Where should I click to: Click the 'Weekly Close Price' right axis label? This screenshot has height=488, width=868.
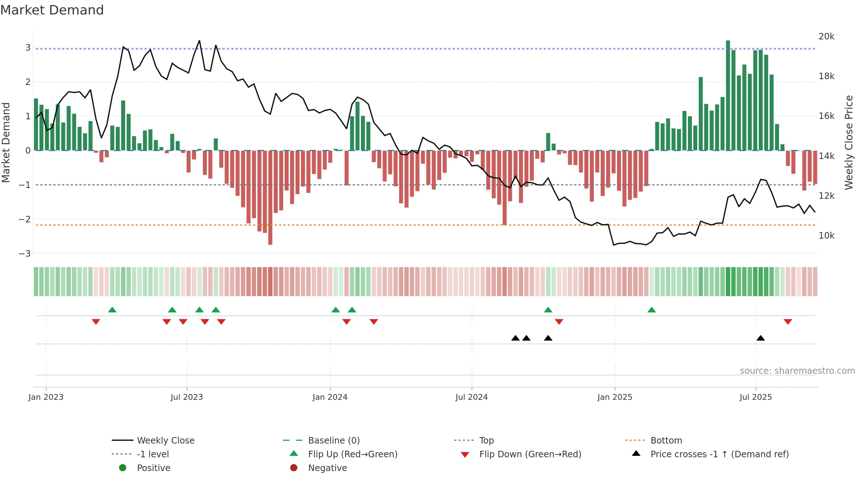coord(848,142)
